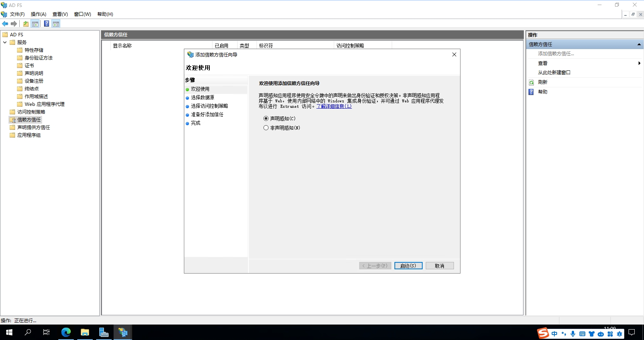Click the Back arrow toolbar icon

pos(5,24)
